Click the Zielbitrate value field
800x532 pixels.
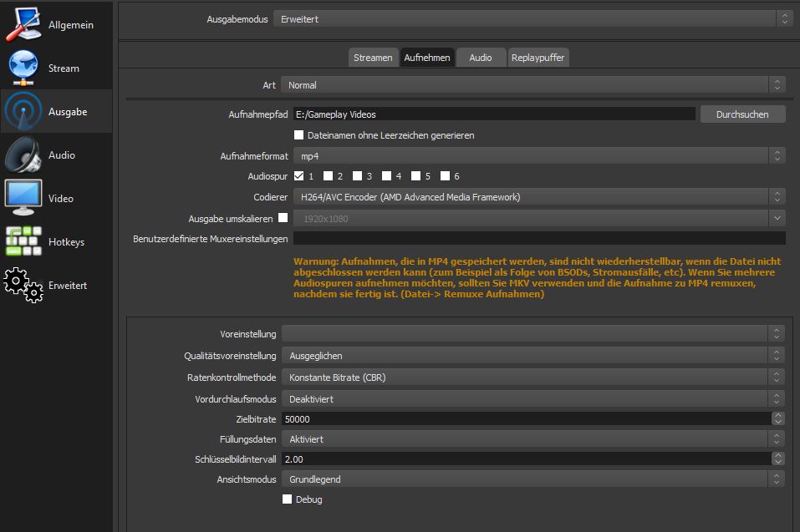527,419
